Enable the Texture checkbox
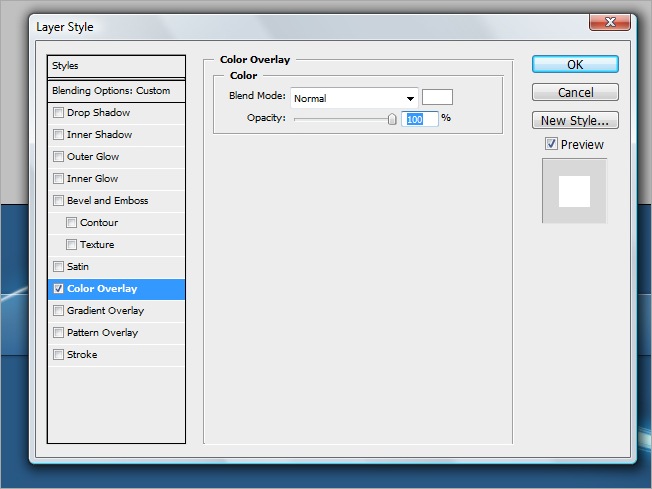 [x=72, y=245]
